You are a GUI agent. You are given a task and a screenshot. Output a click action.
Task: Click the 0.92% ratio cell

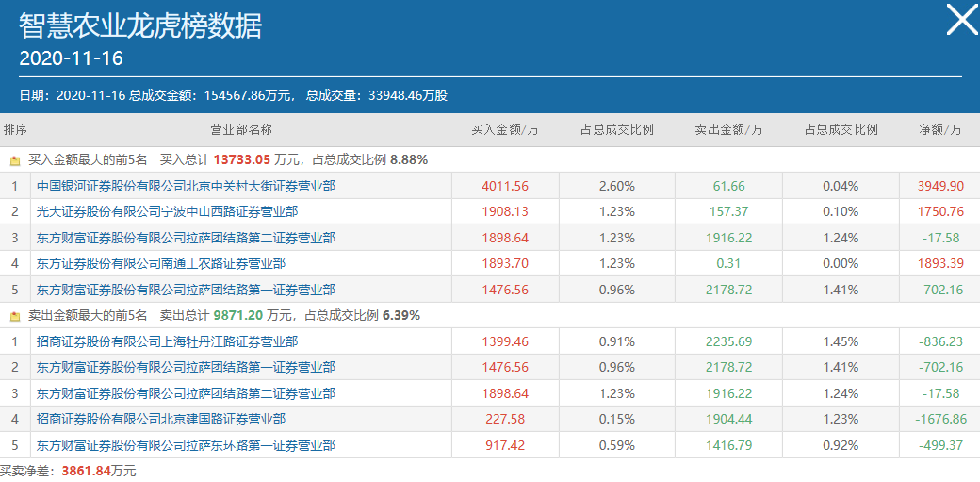[841, 446]
